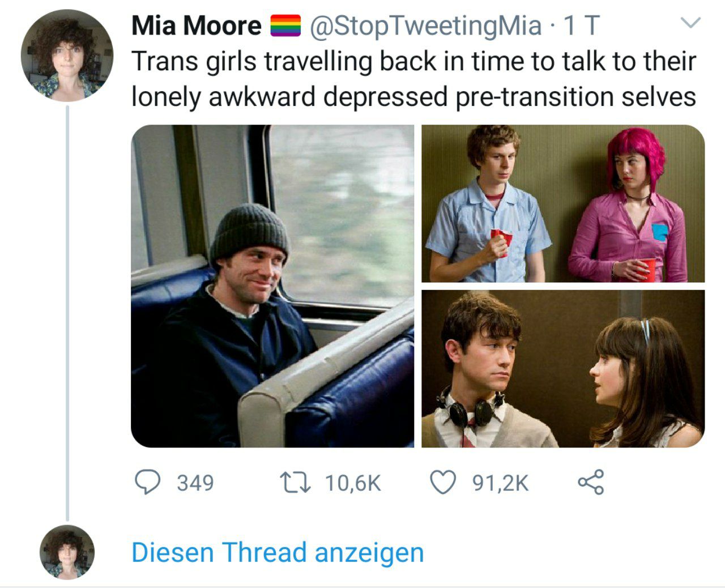Retweet using the arrows icon
The height and width of the screenshot is (588, 725).
[x=295, y=483]
